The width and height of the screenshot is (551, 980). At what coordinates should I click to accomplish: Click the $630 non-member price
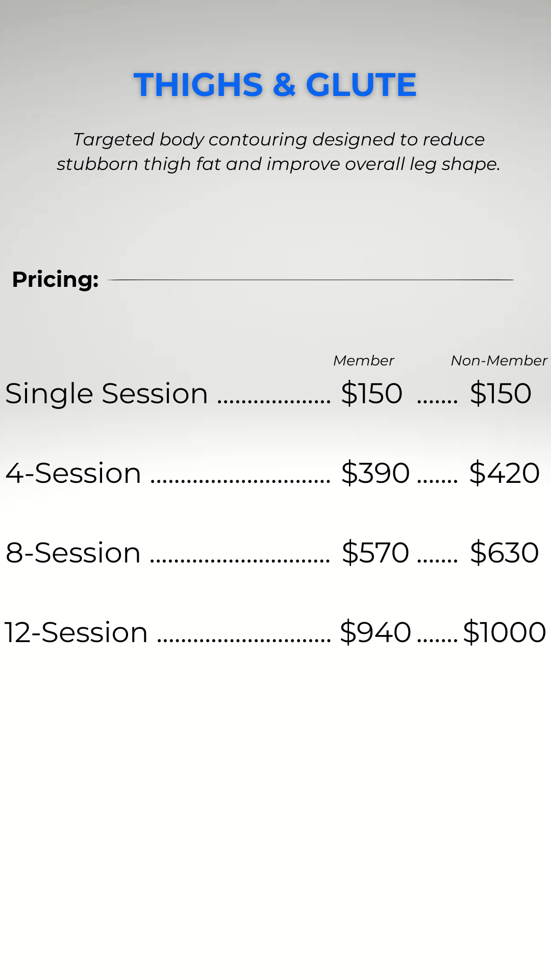[x=505, y=553]
